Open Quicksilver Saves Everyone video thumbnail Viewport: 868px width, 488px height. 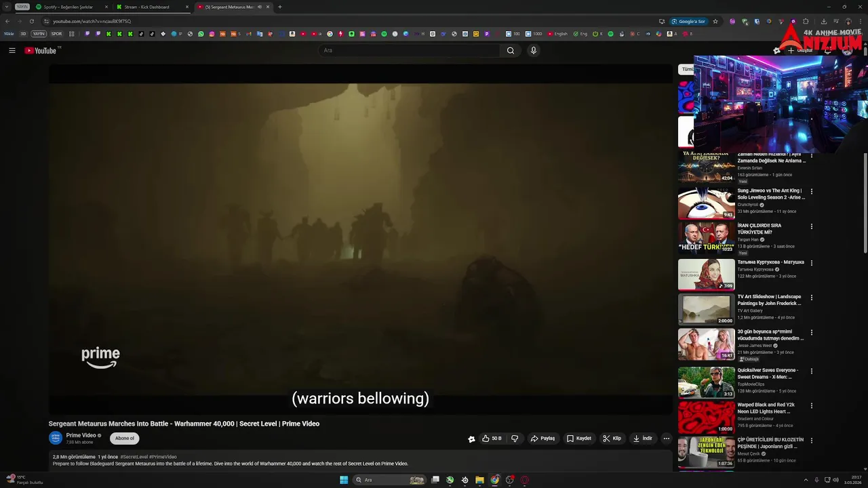(x=707, y=382)
